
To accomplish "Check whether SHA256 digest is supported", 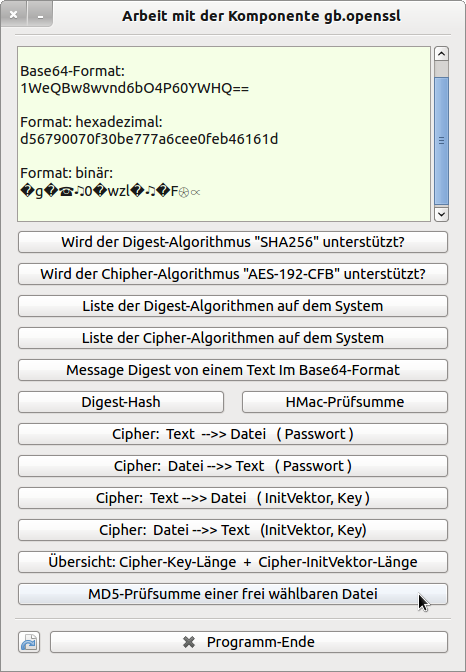I will point(233,242).
